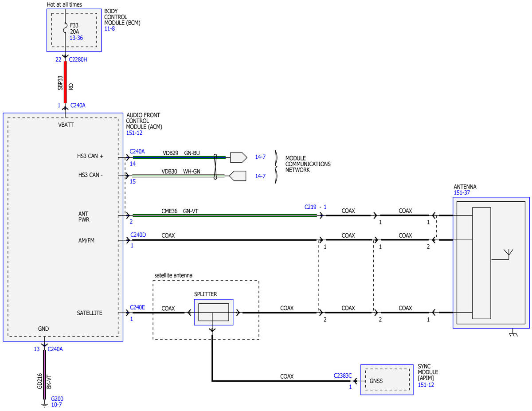Click the SPLITTER component box
The width and height of the screenshot is (532, 411).
(x=213, y=312)
